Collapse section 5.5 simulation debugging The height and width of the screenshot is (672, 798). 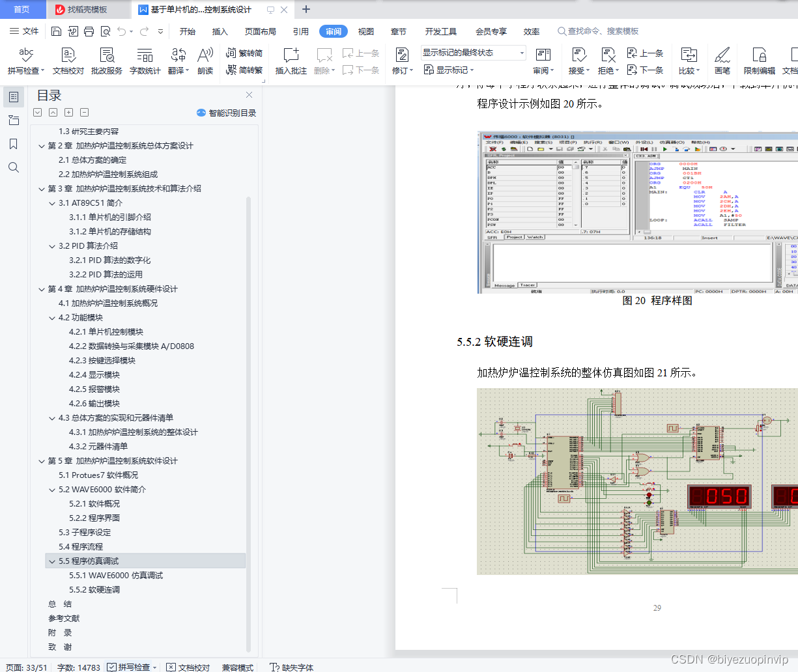[52, 561]
